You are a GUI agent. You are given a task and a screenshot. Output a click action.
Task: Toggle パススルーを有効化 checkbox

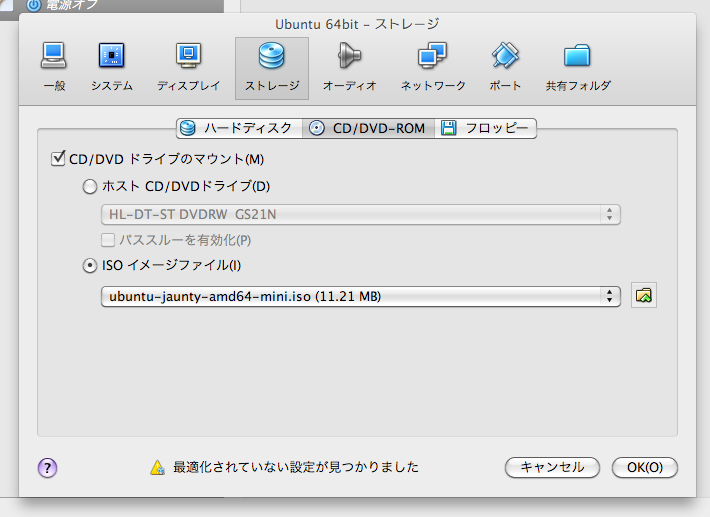(x=108, y=240)
